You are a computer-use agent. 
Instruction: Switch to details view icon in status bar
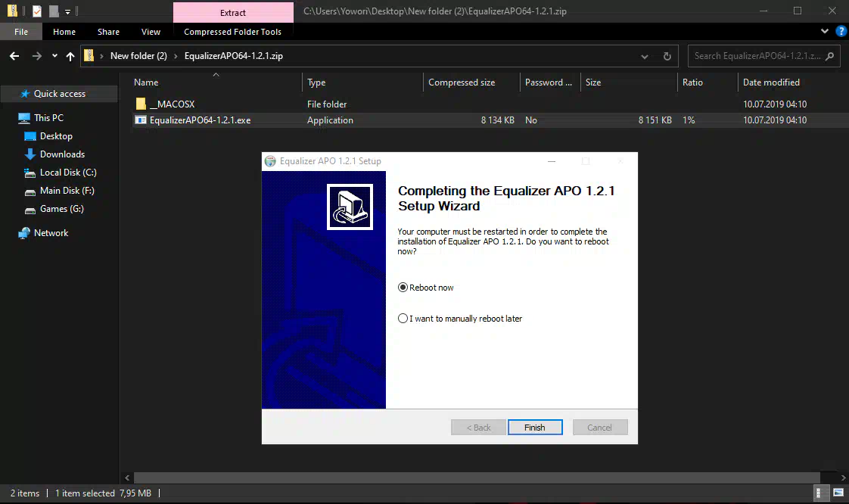819,493
